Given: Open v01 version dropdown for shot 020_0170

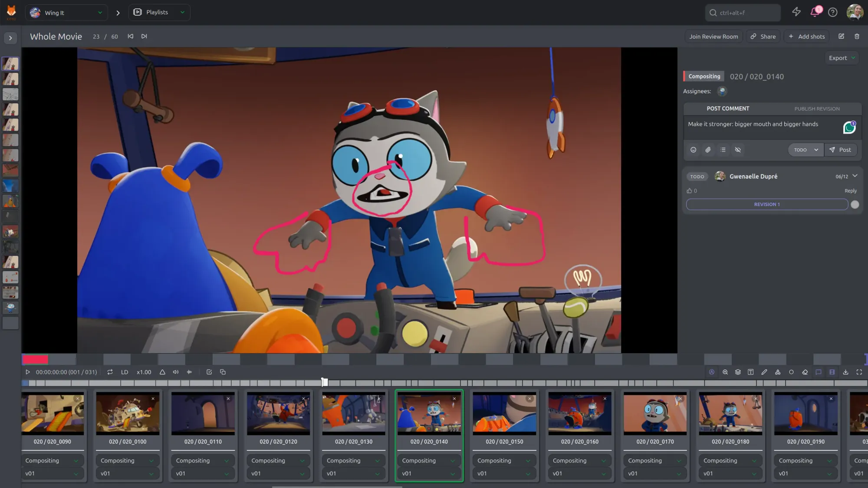Looking at the screenshot, I should pos(655,474).
